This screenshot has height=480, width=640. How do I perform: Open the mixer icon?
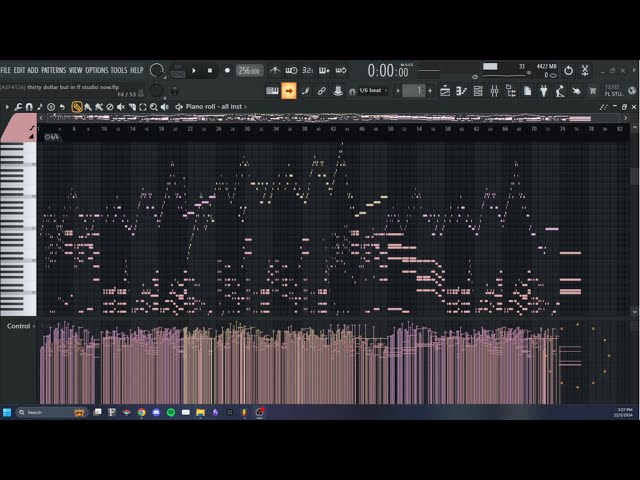494,91
